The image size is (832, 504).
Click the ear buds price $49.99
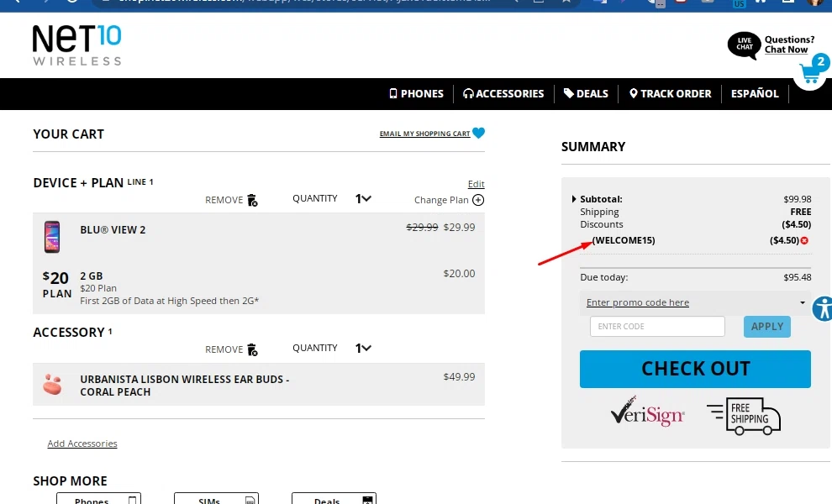pos(459,376)
